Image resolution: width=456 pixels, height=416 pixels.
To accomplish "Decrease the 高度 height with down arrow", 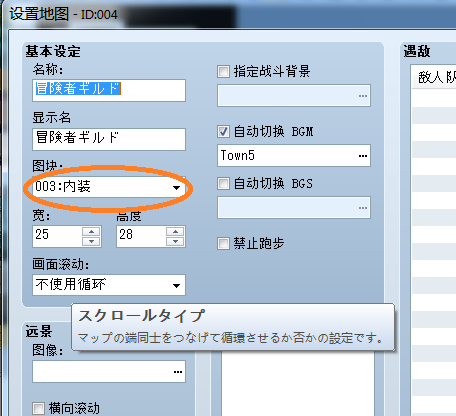I will point(175,241).
